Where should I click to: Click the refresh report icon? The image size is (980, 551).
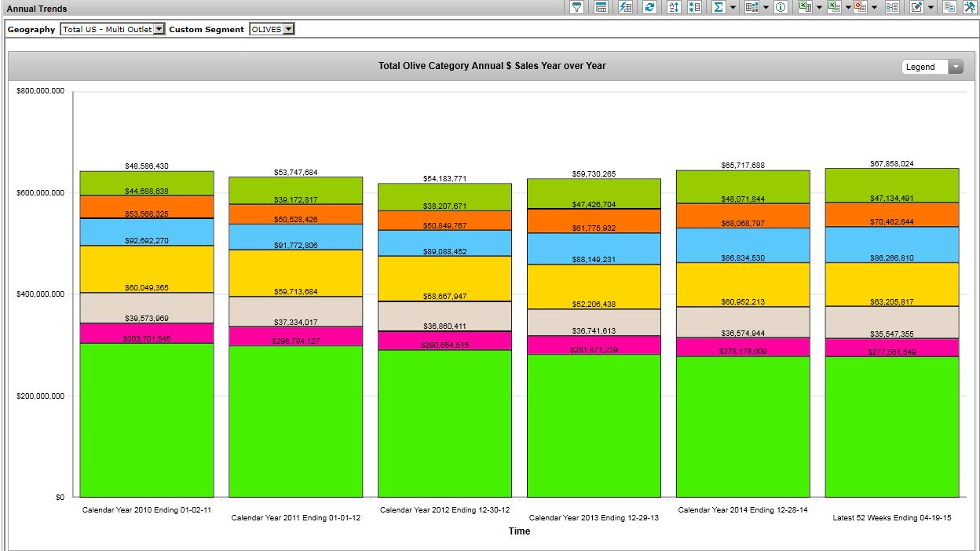tap(649, 7)
